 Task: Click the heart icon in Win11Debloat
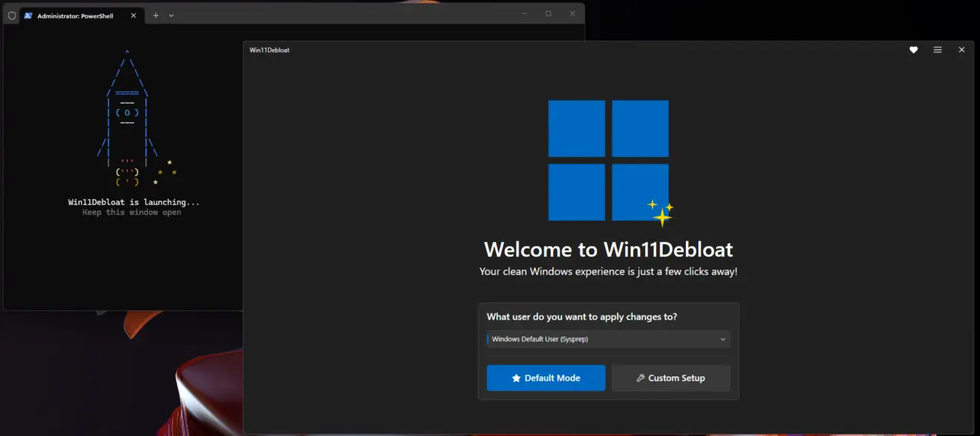(913, 50)
